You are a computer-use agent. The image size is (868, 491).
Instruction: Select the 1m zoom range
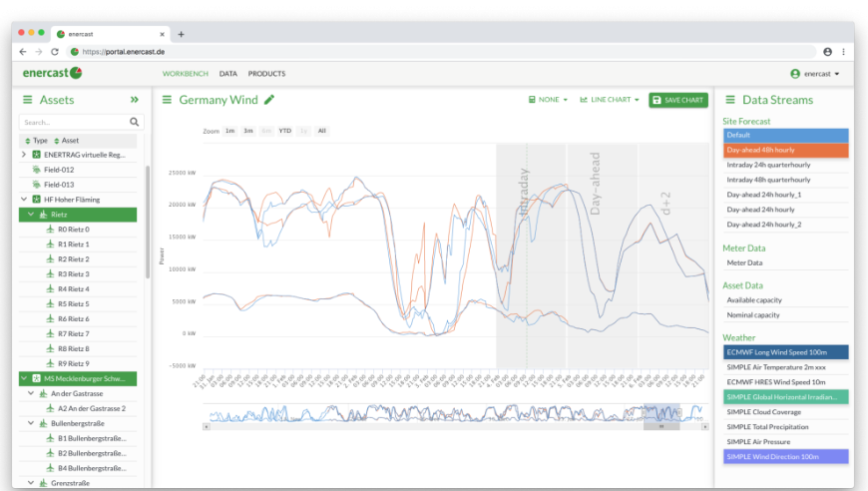click(230, 131)
